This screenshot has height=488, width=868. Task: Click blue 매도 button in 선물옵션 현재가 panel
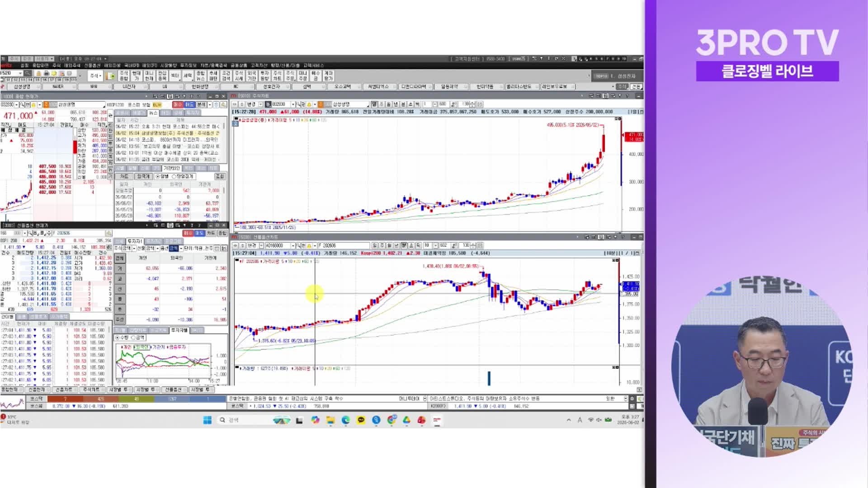(x=199, y=233)
